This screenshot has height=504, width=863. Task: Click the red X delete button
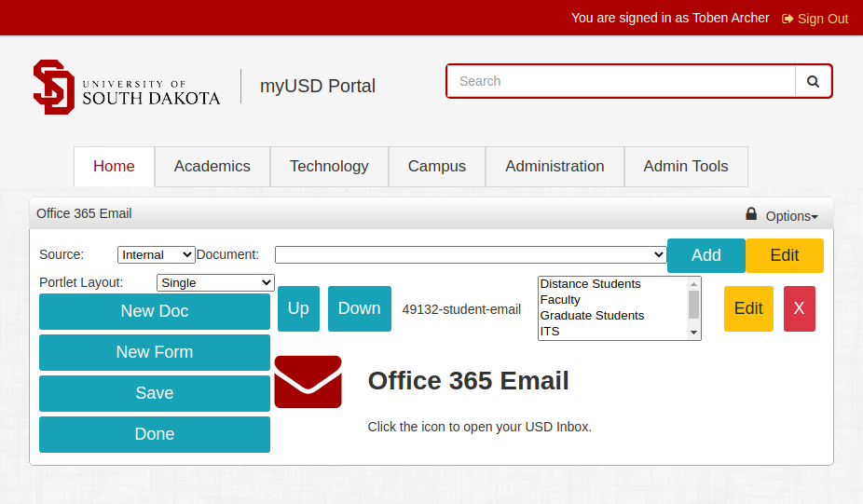(x=799, y=308)
